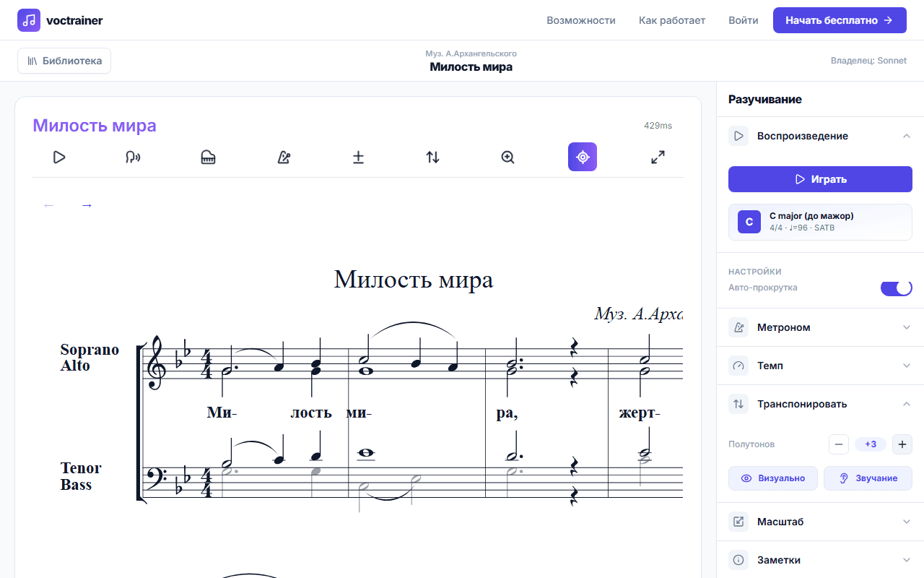Image resolution: width=924 pixels, height=578 pixels.
Task: Click the 429ms timing text
Action: (658, 126)
